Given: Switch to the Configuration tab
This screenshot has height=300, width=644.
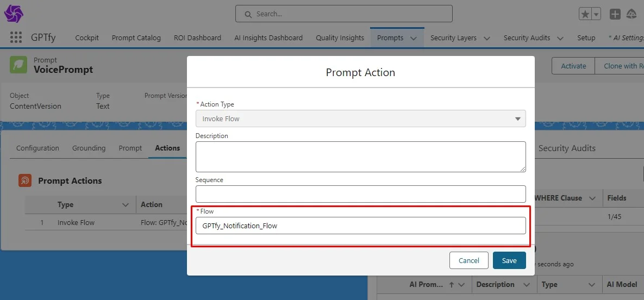Looking at the screenshot, I should pyautogui.click(x=38, y=148).
